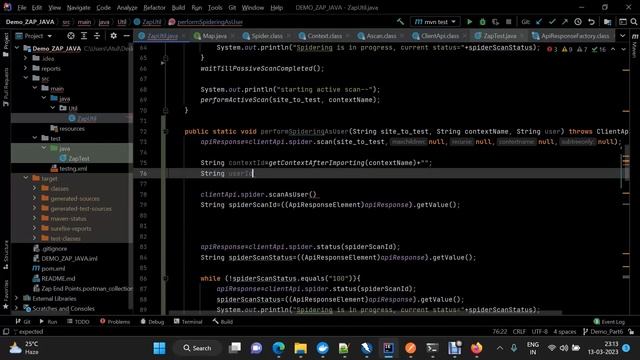Image resolution: width=640 pixels, height=360 pixels.
Task: Open the TODO tool window
Action: (78, 322)
